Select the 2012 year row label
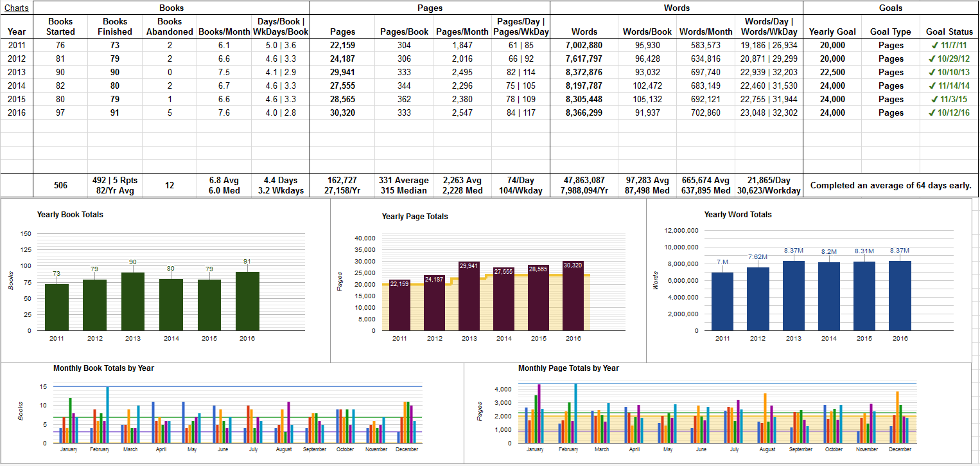980x466 pixels. click(17, 58)
